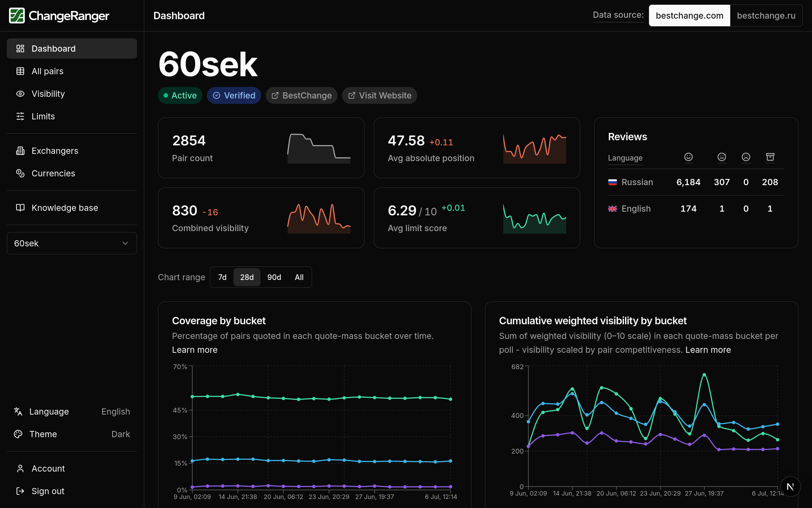
Task: Click the UK flag icon
Action: pyautogui.click(x=612, y=209)
